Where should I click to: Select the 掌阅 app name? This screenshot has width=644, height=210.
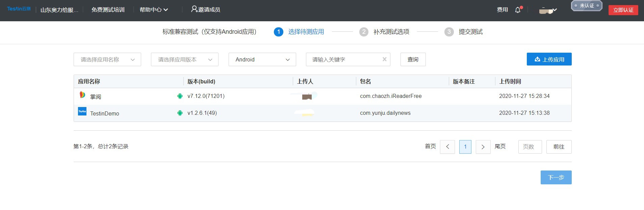(96, 97)
